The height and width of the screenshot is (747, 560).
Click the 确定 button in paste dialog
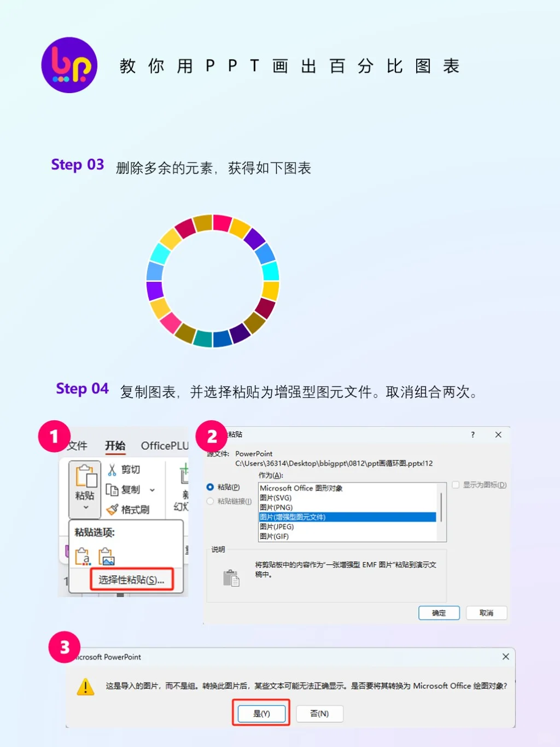point(439,613)
